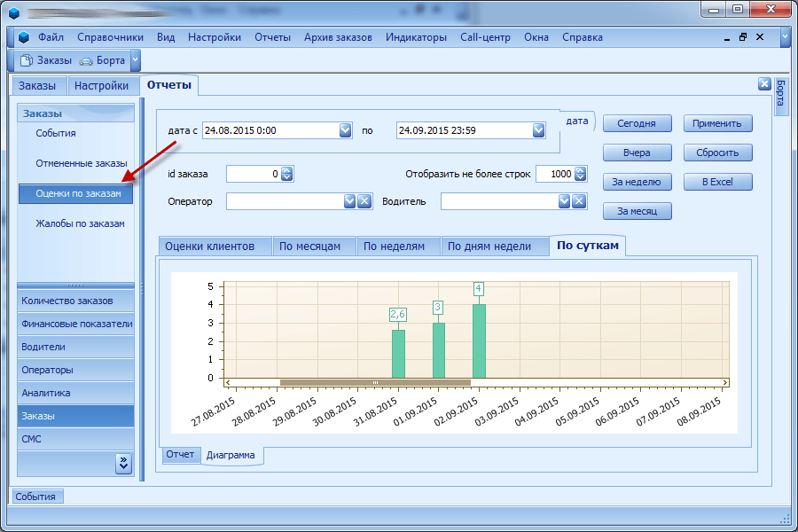The image size is (798, 532).
Task: Open the Вид menu
Action: (x=166, y=37)
